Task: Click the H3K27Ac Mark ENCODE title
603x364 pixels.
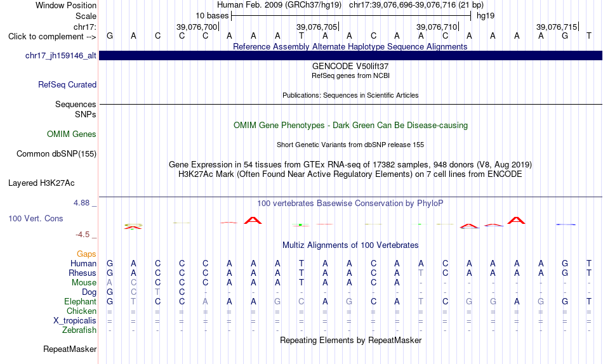Action: click(x=350, y=174)
